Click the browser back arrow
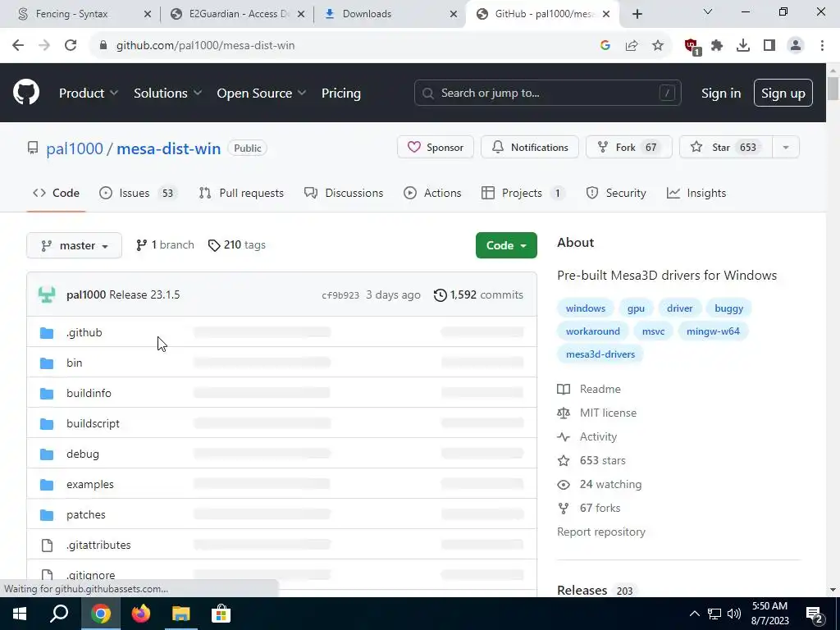Screen dimensions: 840x630 18,46
